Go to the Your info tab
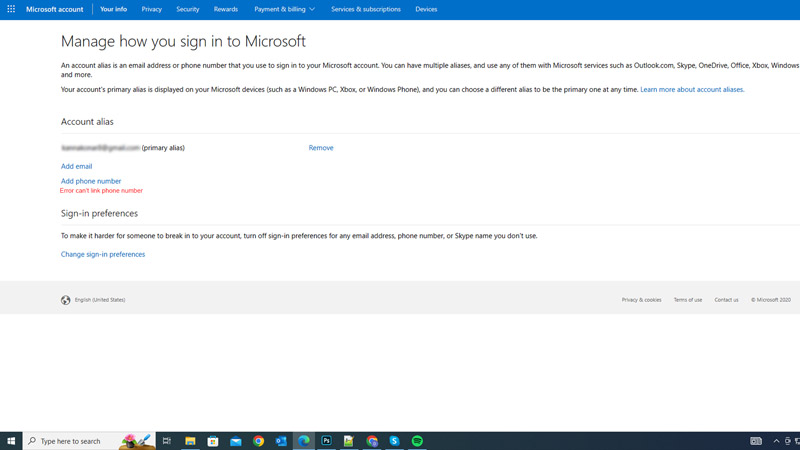 pyautogui.click(x=113, y=9)
